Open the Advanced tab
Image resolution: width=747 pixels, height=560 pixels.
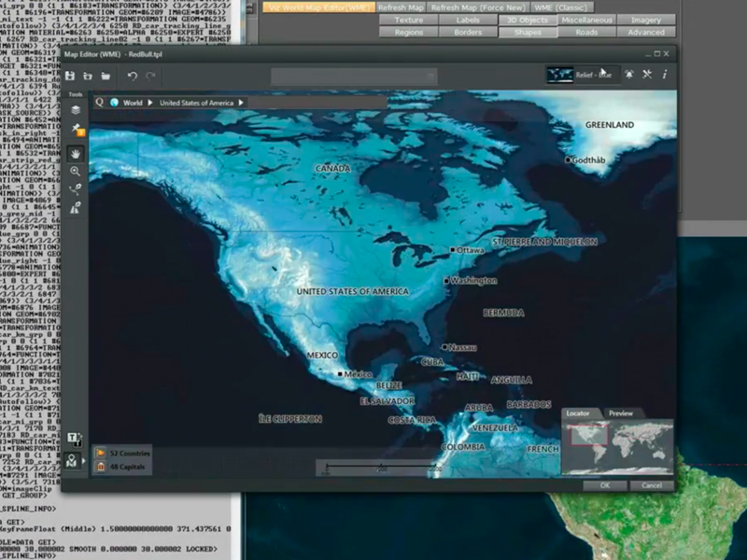(646, 33)
